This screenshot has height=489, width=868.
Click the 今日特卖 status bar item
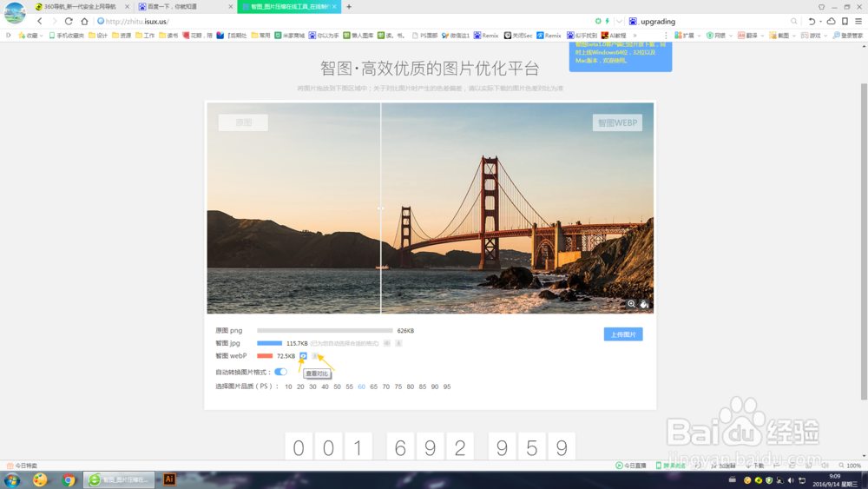click(x=23, y=466)
